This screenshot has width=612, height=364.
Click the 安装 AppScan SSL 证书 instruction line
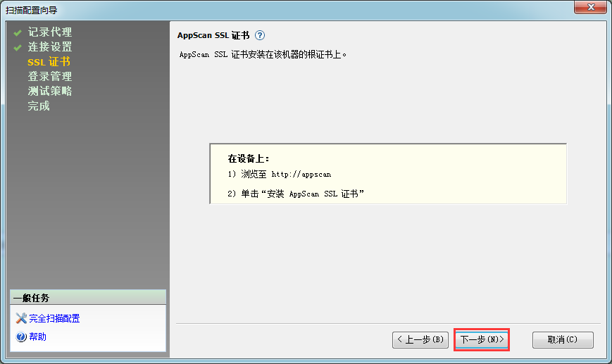point(296,194)
